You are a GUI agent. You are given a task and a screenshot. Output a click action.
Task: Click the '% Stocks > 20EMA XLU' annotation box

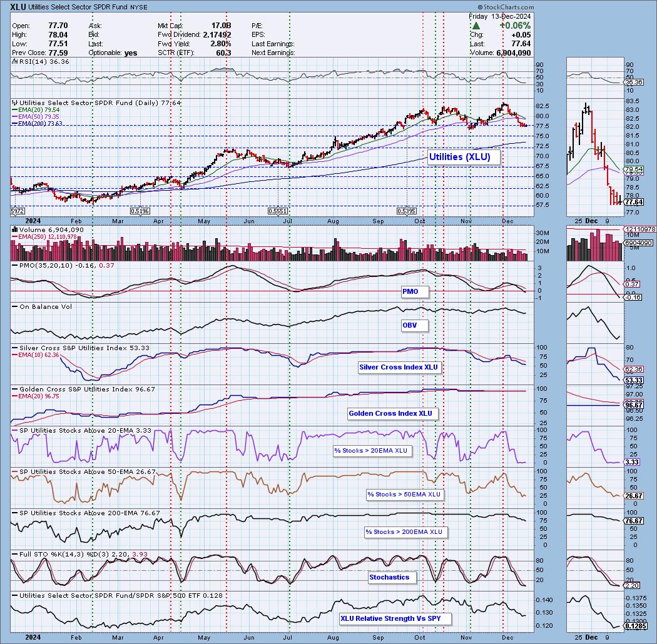click(x=372, y=451)
